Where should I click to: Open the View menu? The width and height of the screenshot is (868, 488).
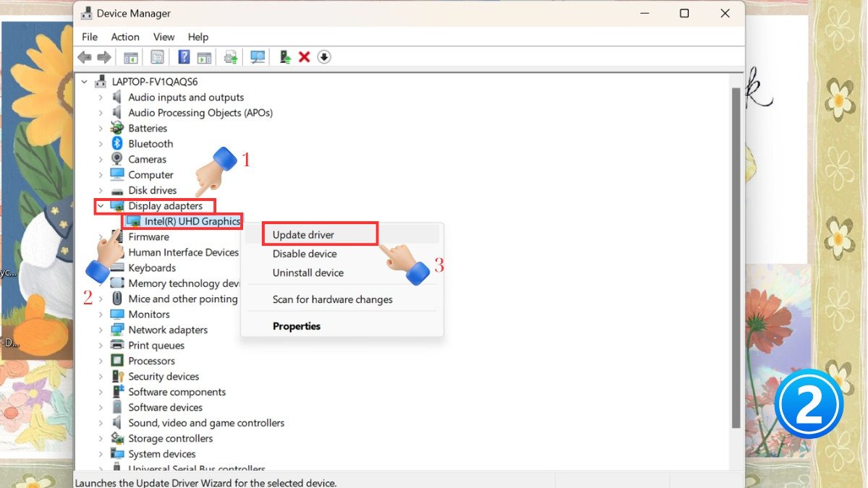pyautogui.click(x=163, y=37)
